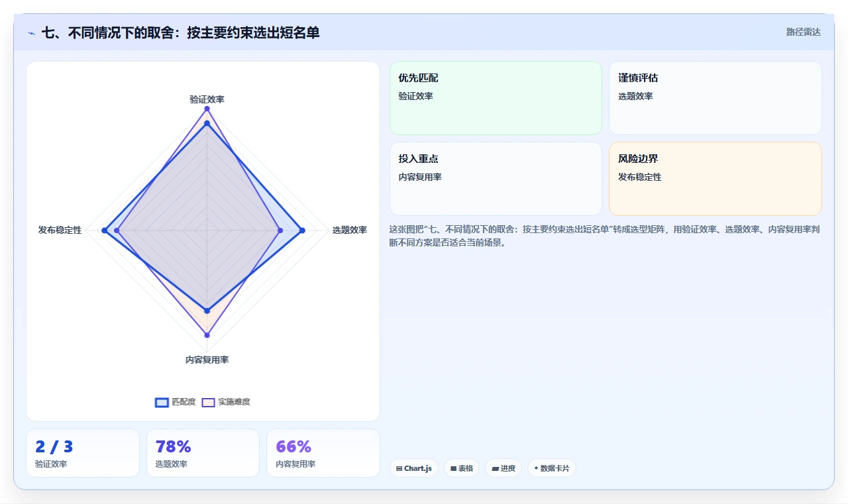This screenshot has width=848, height=504.
Task: Click the 78% 选题效率 stat card
Action: [203, 453]
